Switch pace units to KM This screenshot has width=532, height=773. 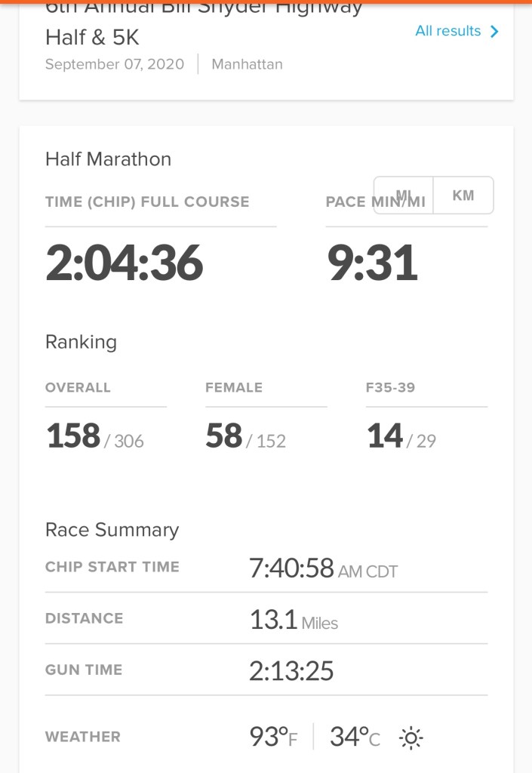pos(463,196)
